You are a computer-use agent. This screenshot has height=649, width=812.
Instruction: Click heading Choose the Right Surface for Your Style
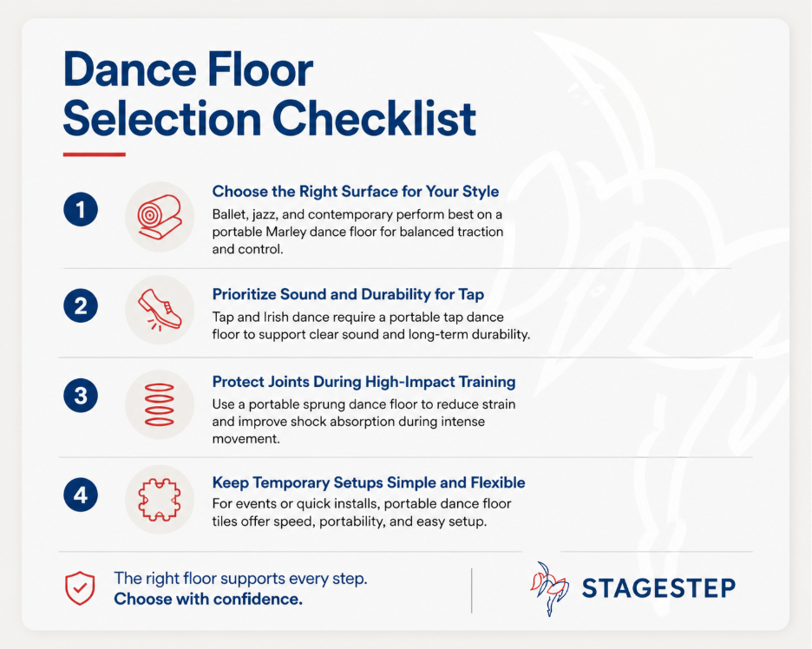pos(356,192)
